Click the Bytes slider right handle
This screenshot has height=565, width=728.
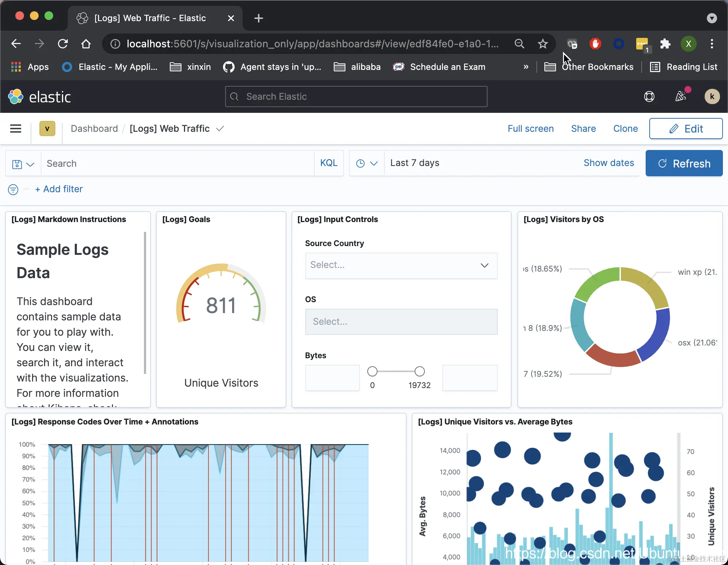419,371
